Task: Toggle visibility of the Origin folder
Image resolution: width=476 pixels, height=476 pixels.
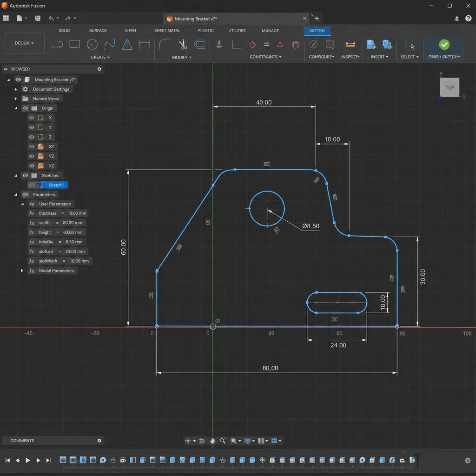Action: coord(25,108)
